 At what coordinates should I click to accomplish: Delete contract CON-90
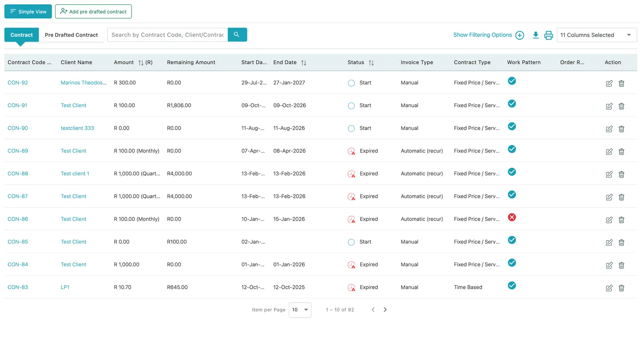(621, 129)
